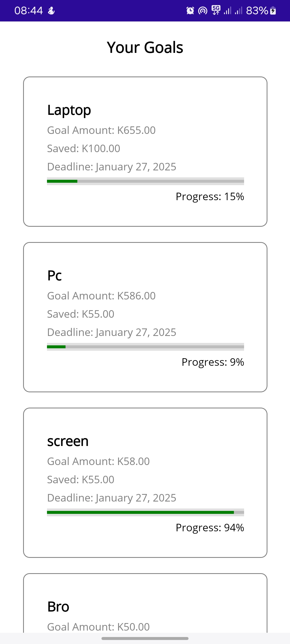Image resolution: width=290 pixels, height=644 pixels.
Task: Select the screen goal title
Action: coord(68,441)
